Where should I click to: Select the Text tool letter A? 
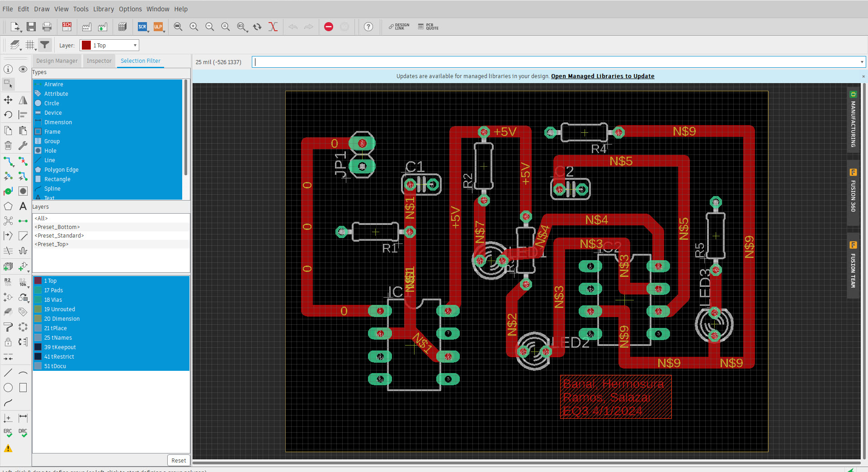click(23, 206)
